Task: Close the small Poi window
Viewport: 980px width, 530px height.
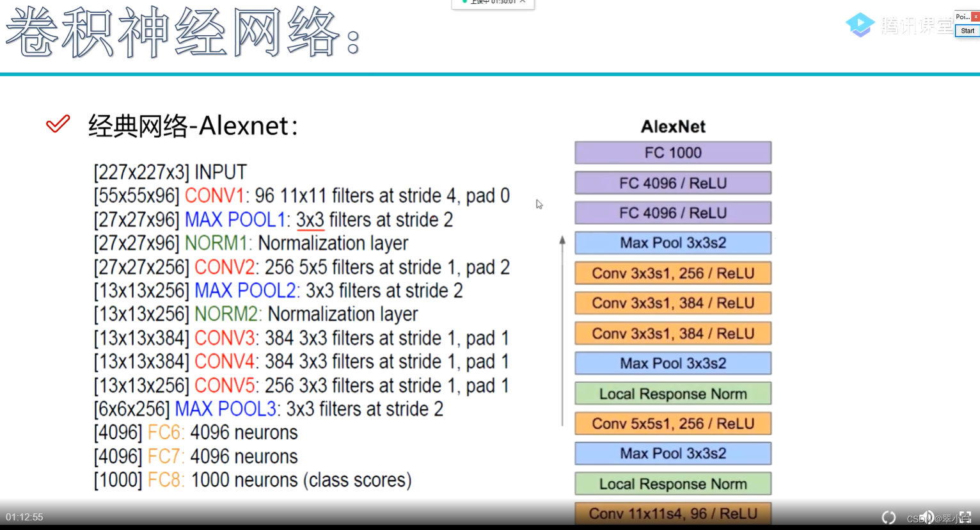Action: (x=976, y=17)
